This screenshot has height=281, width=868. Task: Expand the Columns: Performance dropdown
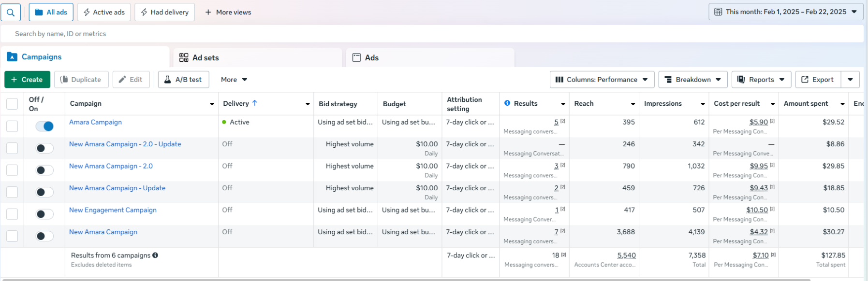pos(602,80)
